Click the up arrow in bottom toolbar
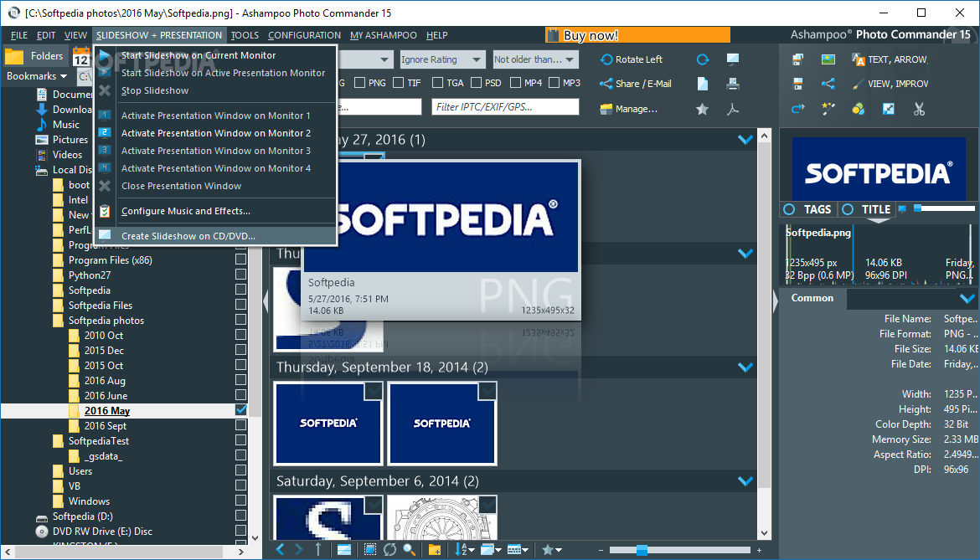Viewport: 980px width, 560px height. point(318,549)
